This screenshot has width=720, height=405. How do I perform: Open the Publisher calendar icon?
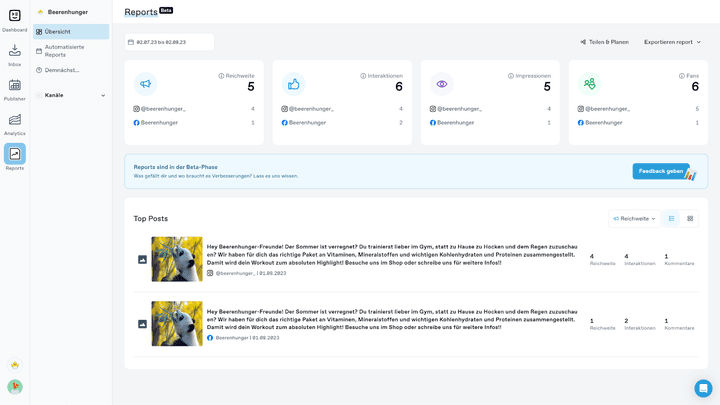point(15,85)
